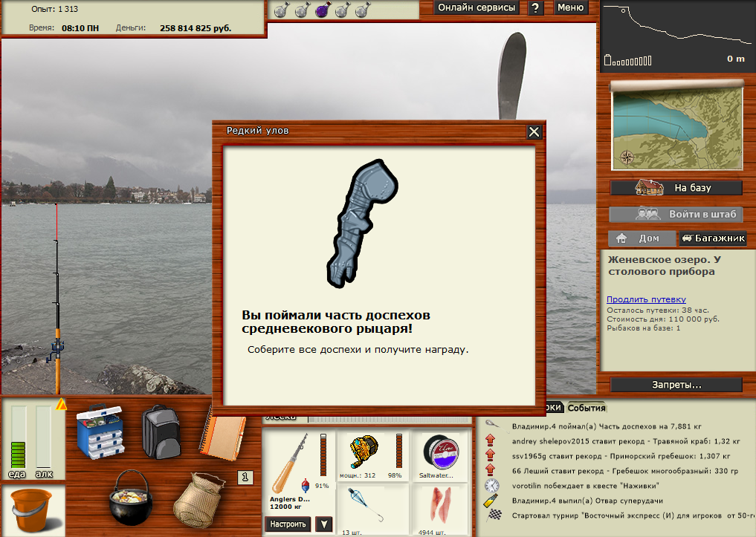This screenshot has width=756, height=537.
Task: Click the time display 08:10 ПН
Action: coord(80,28)
